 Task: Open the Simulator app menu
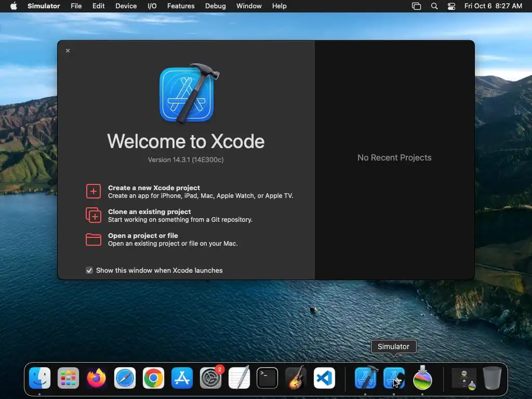point(44,6)
